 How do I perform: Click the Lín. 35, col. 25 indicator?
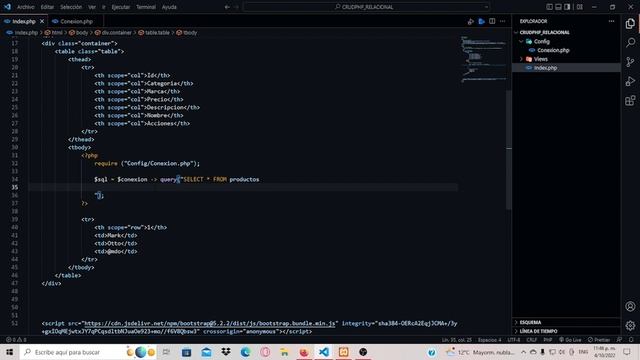click(x=456, y=340)
